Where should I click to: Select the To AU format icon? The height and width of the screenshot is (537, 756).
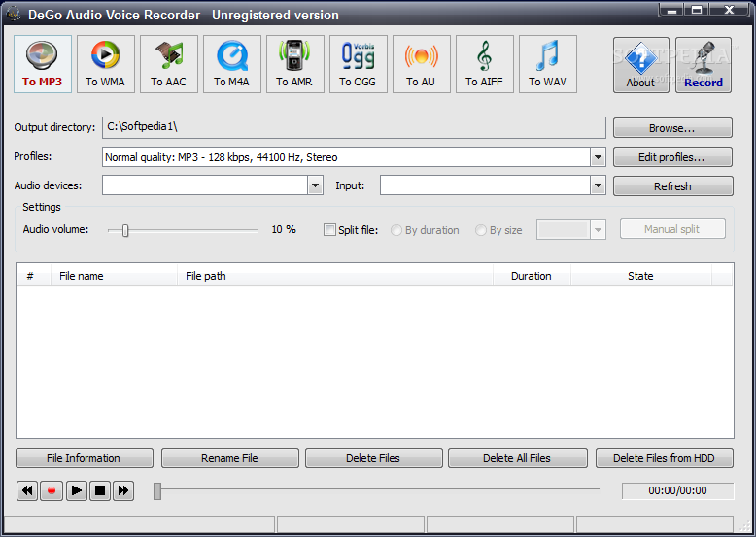tap(422, 64)
